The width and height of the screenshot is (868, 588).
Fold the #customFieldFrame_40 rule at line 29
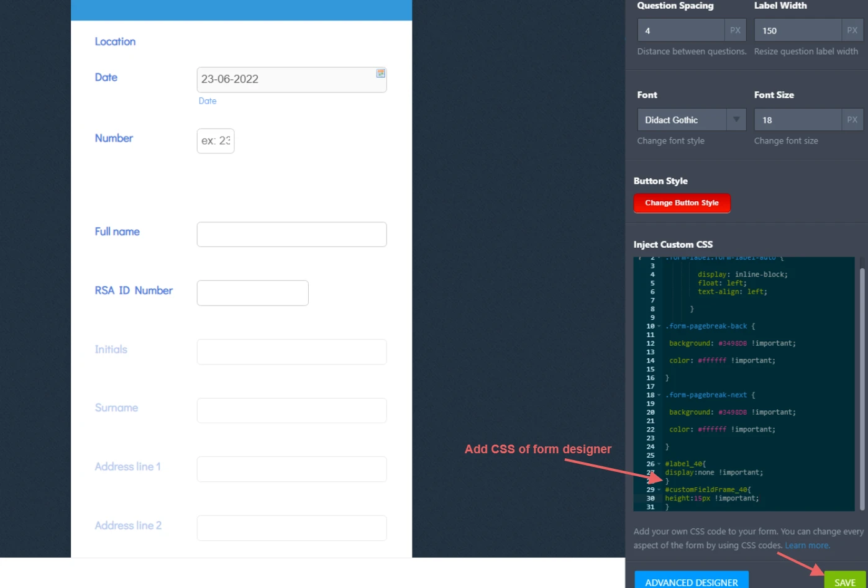pos(659,490)
